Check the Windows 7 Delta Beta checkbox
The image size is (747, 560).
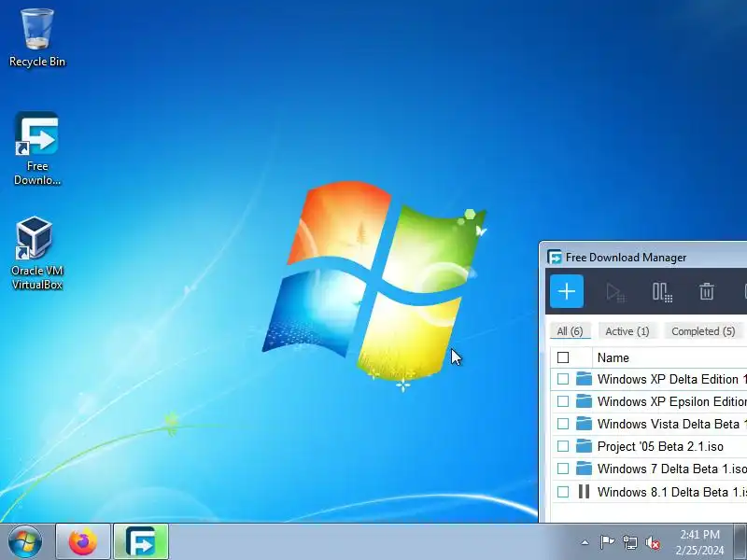click(x=563, y=469)
